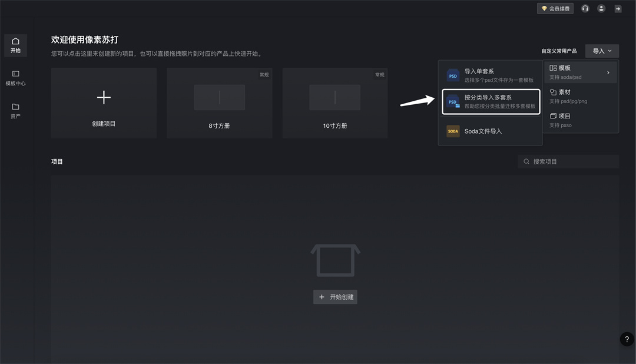Click the 会员续费 membership renewal button
Screen dimensions: 636x364
555,8
